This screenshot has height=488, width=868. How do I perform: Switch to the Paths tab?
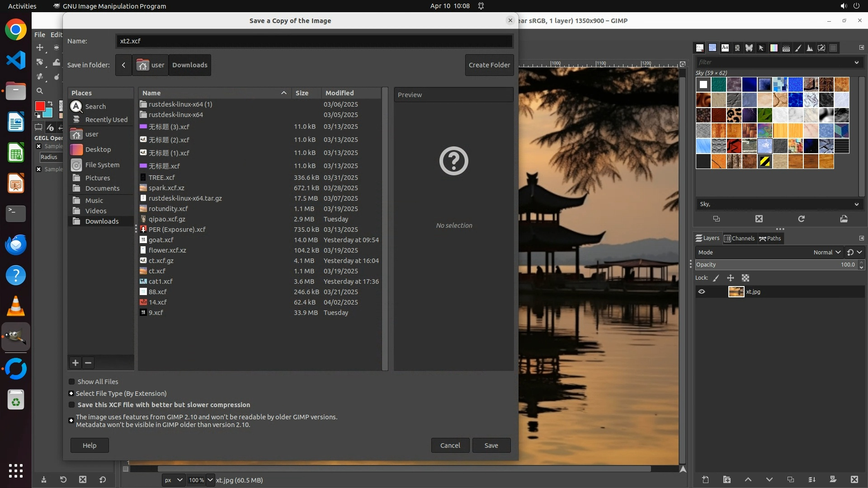(770, 239)
